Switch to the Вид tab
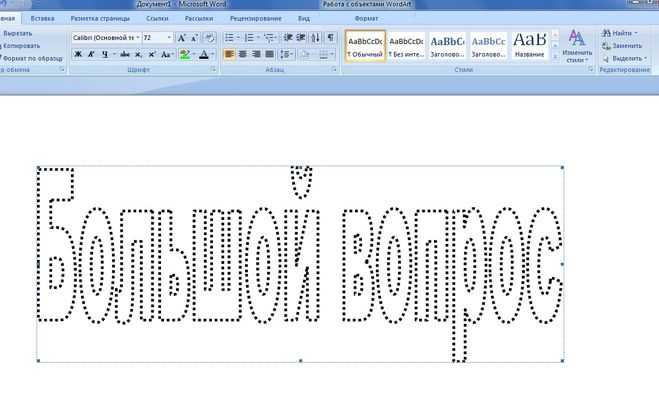Screen dimensions: 659x393 click(x=304, y=18)
